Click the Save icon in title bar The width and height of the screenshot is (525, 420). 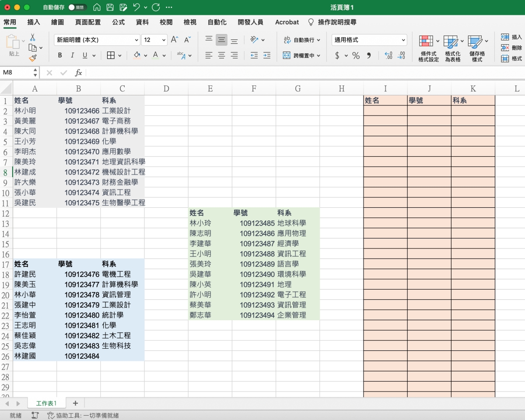(x=110, y=7)
